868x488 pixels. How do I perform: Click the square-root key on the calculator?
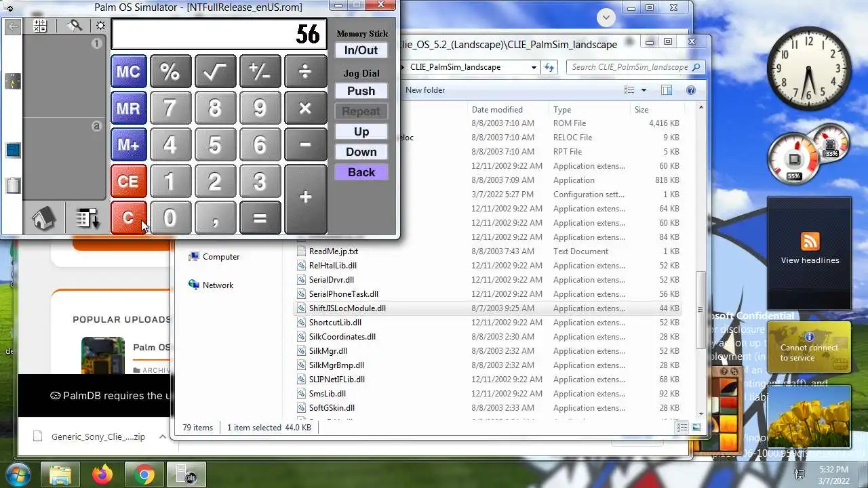tap(215, 71)
